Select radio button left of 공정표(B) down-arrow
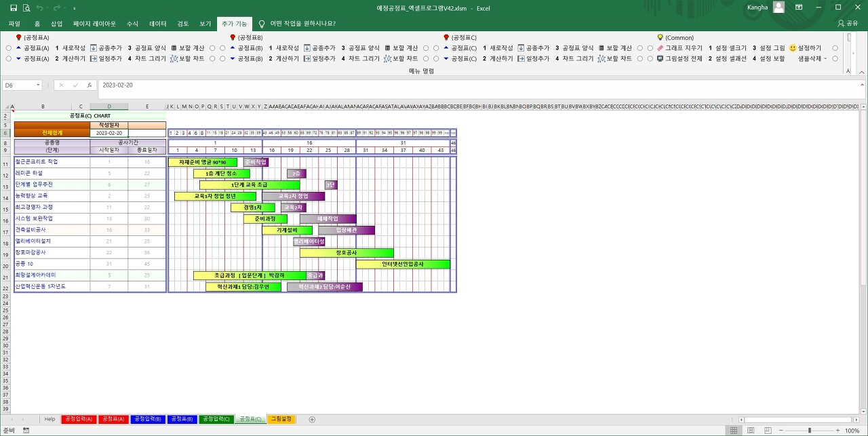The image size is (868, 436). coord(222,59)
